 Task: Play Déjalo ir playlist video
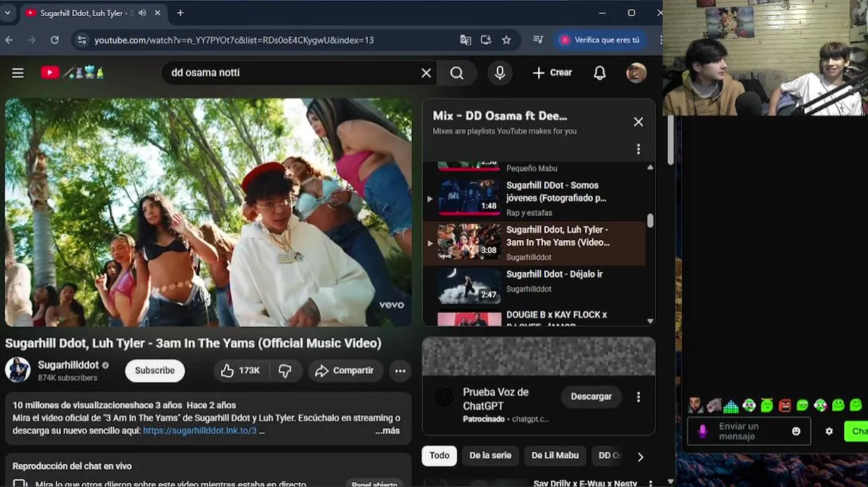(x=535, y=287)
